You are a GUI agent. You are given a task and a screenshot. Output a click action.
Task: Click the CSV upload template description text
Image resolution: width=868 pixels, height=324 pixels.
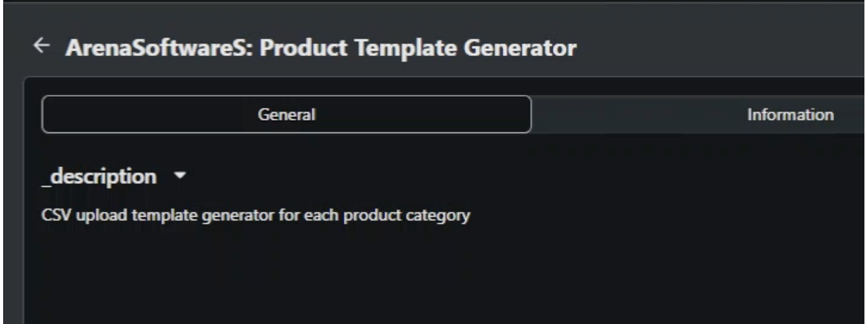point(256,215)
